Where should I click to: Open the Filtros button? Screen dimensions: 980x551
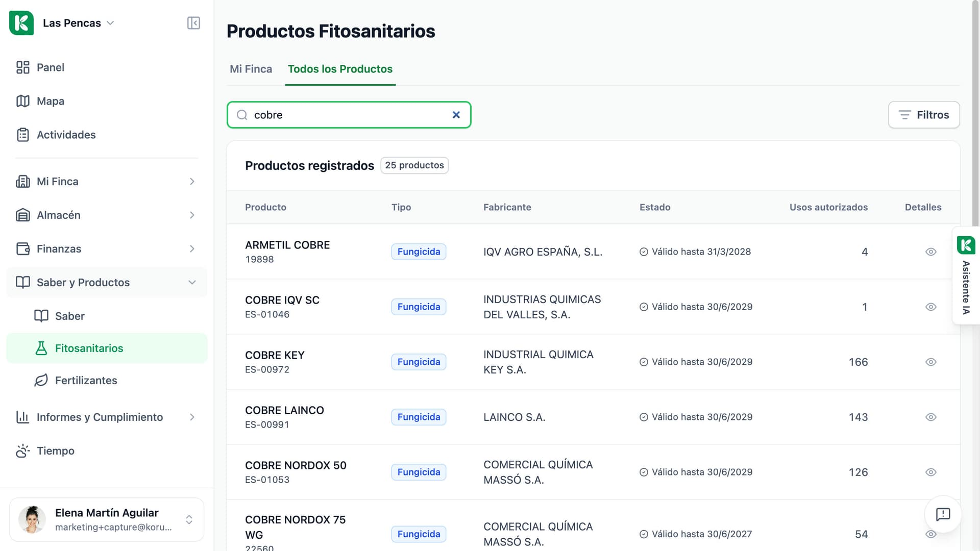pos(924,115)
